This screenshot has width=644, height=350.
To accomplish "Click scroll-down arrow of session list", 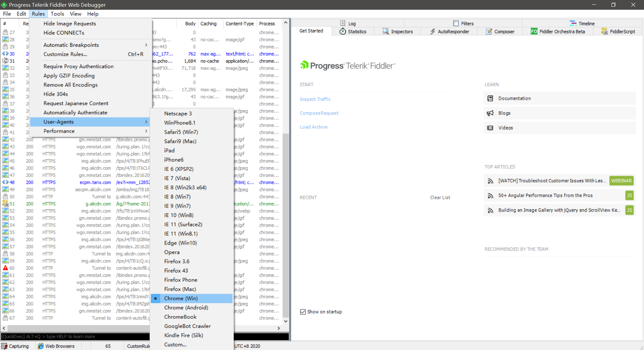I will coord(286,321).
